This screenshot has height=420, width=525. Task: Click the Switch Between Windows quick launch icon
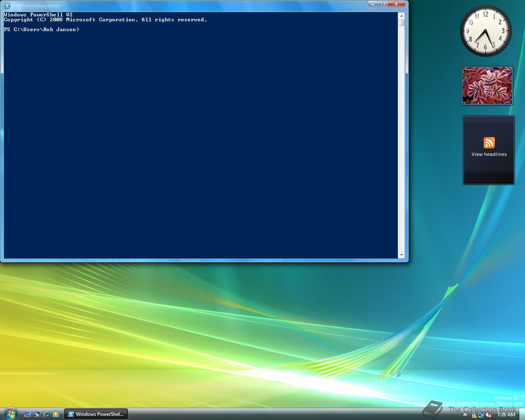pos(37,414)
